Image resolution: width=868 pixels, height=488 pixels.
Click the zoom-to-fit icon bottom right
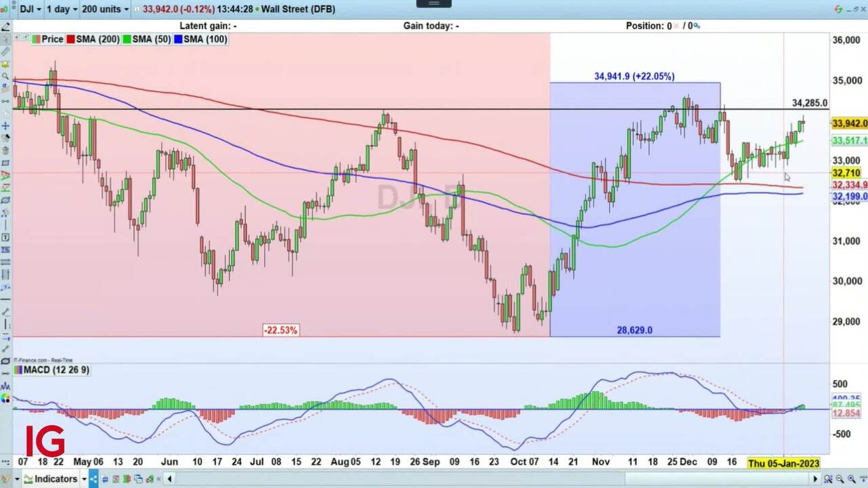[x=828, y=479]
